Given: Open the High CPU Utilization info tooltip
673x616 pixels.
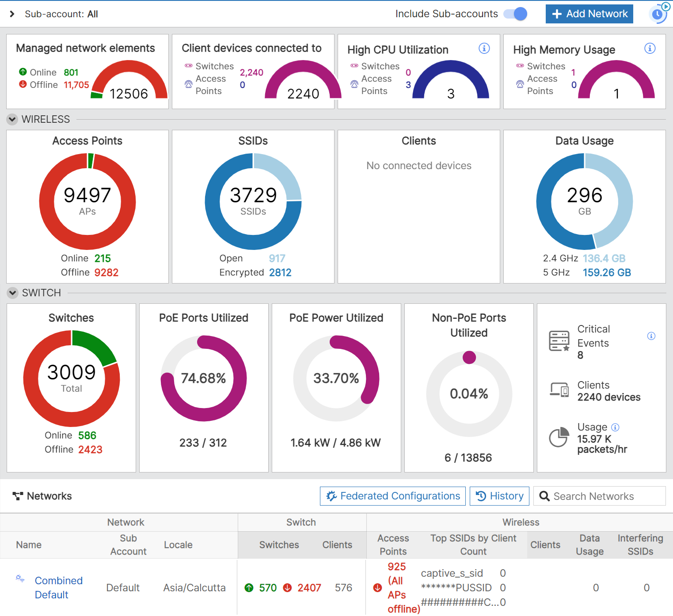Looking at the screenshot, I should (484, 49).
